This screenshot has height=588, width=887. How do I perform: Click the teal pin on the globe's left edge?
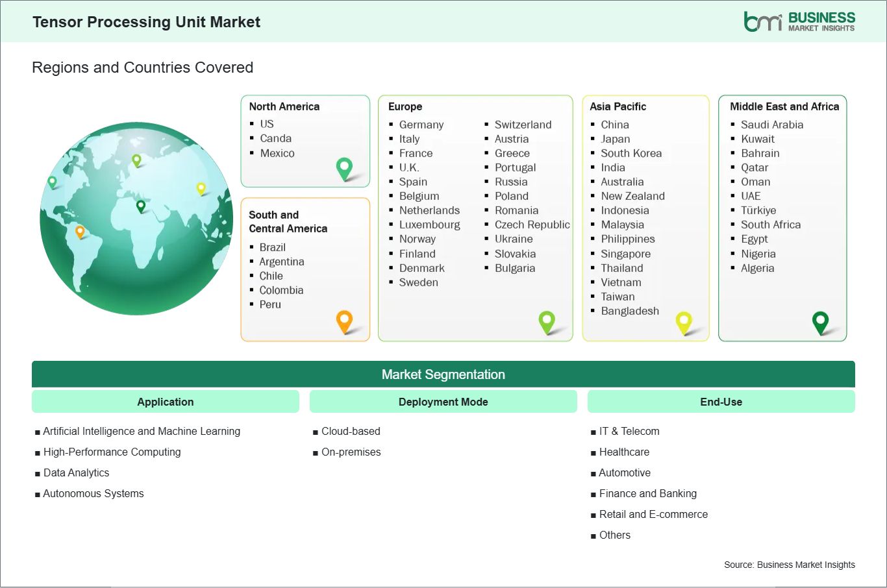(53, 182)
